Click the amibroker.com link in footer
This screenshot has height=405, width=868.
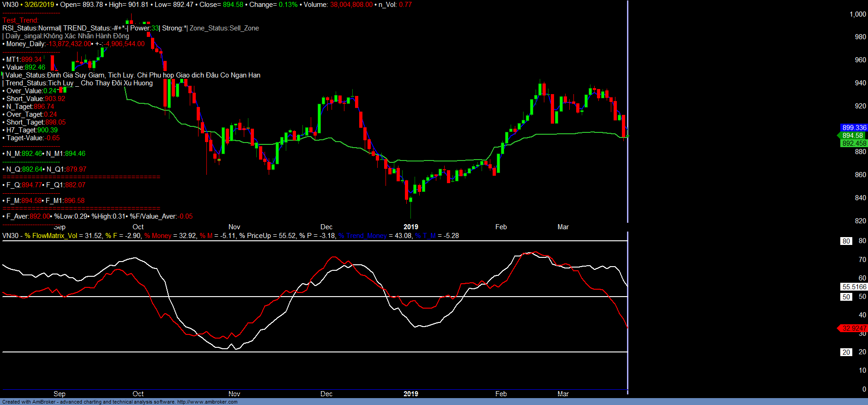[207, 402]
